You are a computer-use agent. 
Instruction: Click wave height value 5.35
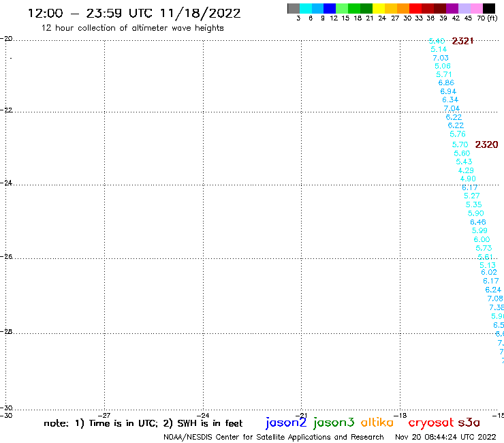tap(474, 204)
